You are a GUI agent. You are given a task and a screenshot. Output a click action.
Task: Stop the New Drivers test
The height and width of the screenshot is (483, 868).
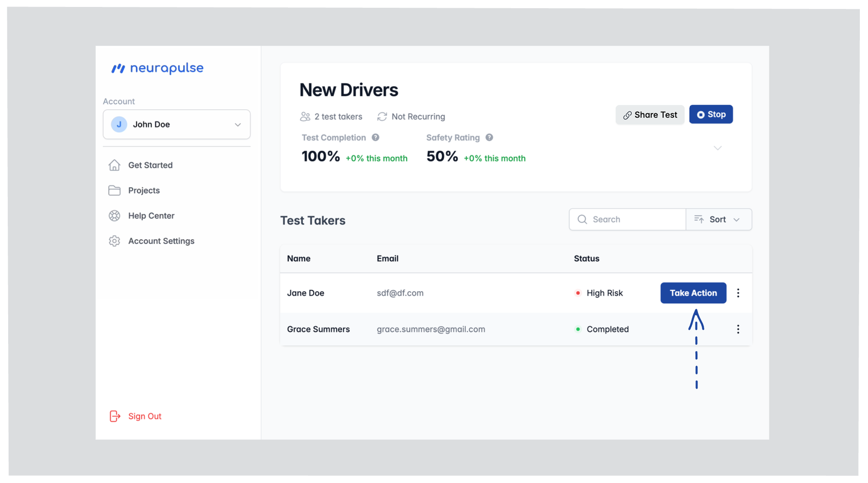tap(711, 115)
